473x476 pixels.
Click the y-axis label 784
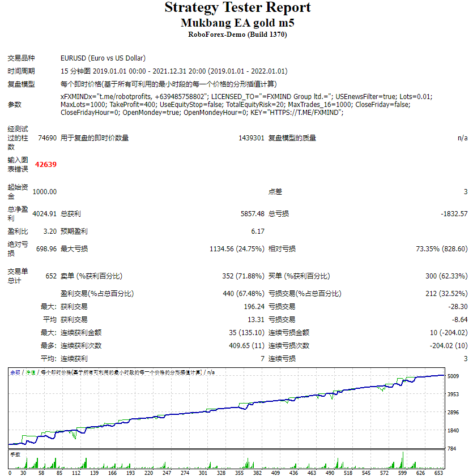coord(452,449)
